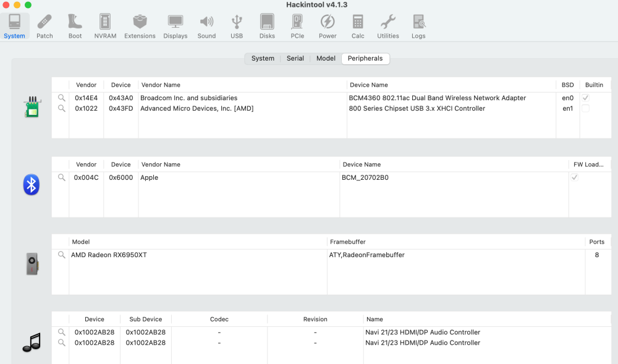Toggle FW Loaded checkbox for BCM_20702B0
The height and width of the screenshot is (364, 618).
click(x=574, y=177)
